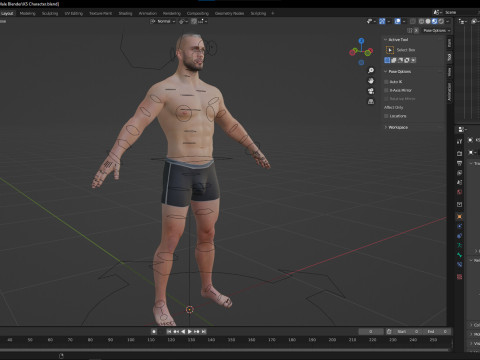The width and height of the screenshot is (480, 360).
Task: Enable the Auto IK checkbox
Action: [x=386, y=82]
